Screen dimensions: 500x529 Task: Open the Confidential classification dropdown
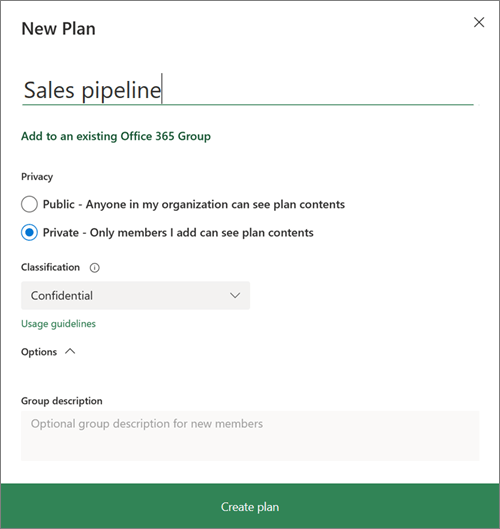point(136,296)
